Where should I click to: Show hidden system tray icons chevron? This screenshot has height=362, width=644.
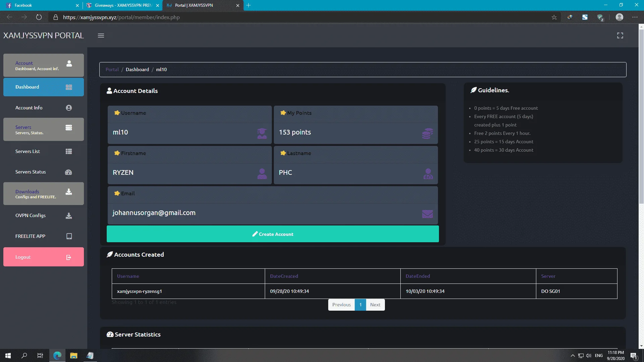573,356
